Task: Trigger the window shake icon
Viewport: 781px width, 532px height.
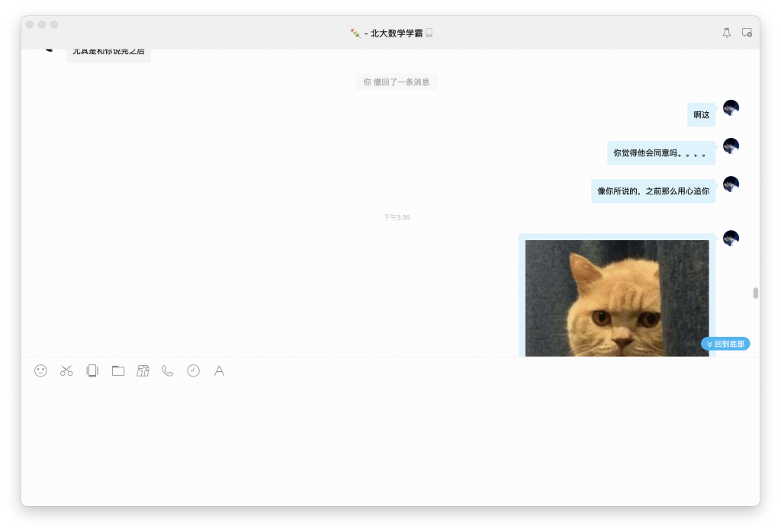Action: point(92,370)
